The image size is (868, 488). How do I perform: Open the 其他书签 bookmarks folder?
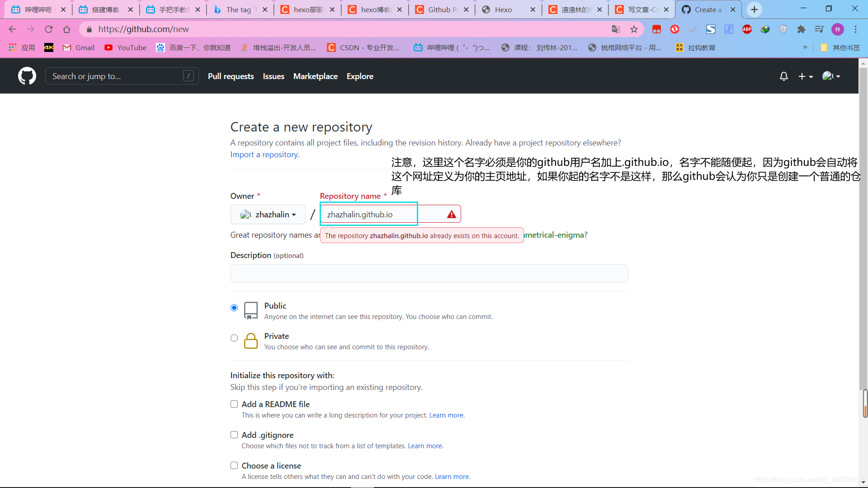coord(840,47)
